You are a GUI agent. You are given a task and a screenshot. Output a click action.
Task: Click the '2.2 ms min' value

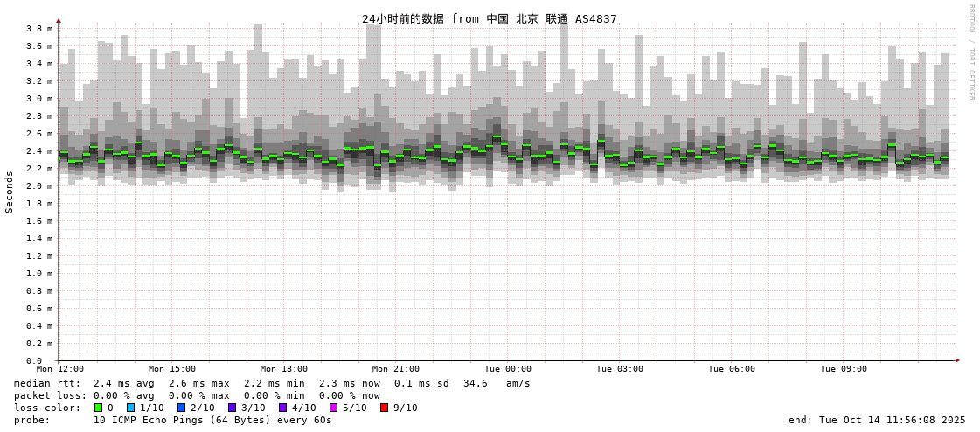point(275,383)
